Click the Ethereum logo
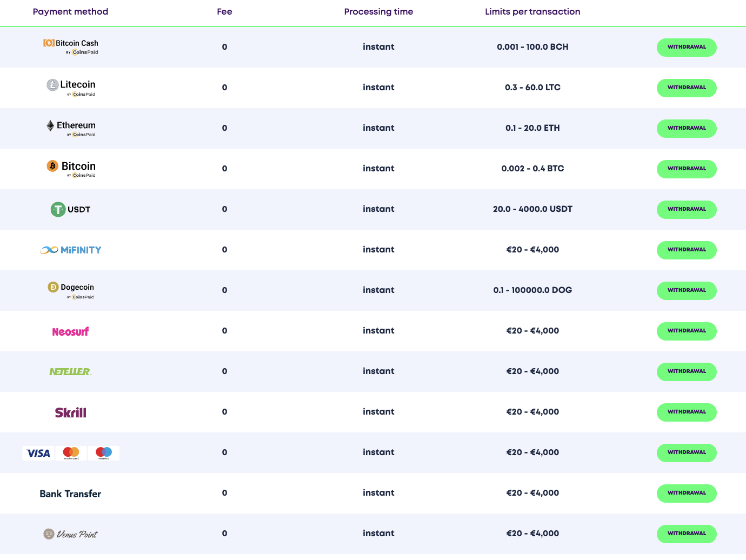746x560 pixels. (71, 128)
